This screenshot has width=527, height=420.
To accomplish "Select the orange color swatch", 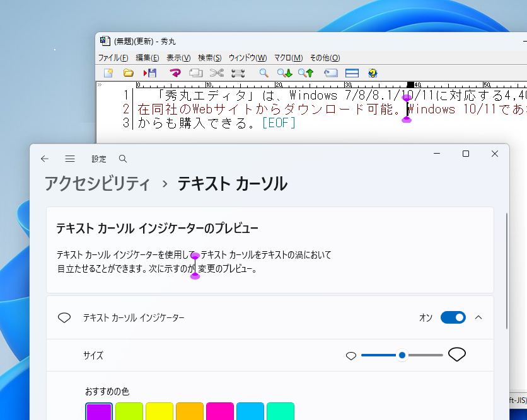I will [x=190, y=412].
